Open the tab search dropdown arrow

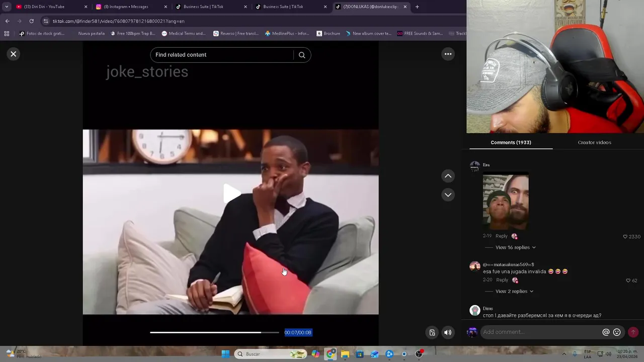[7, 7]
